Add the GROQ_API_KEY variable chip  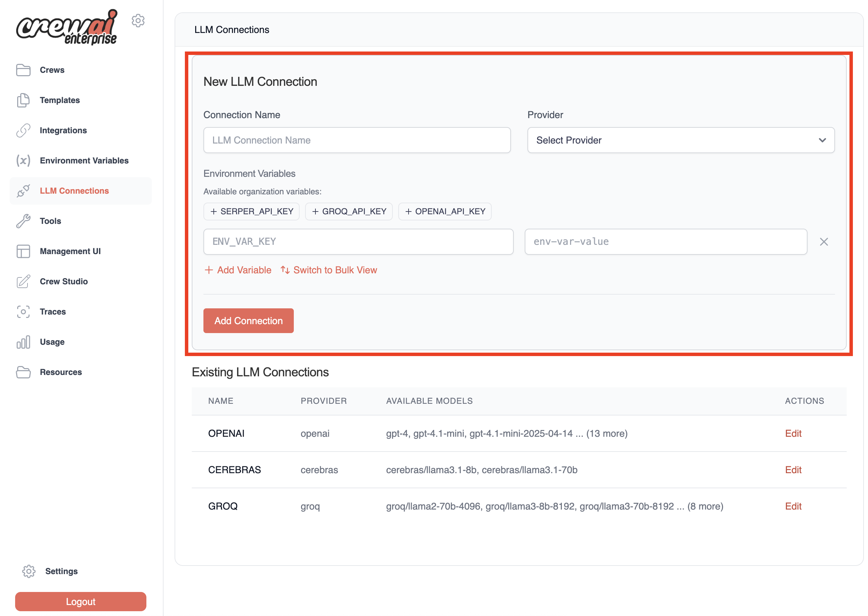349,211
